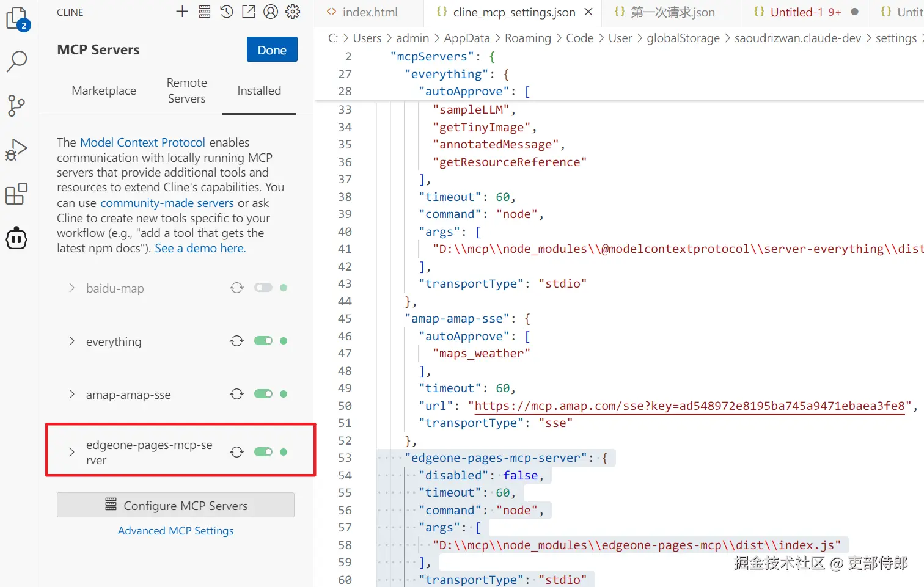Click the Code breadcrumb segment
This screenshot has height=587, width=924.
(x=580, y=38)
